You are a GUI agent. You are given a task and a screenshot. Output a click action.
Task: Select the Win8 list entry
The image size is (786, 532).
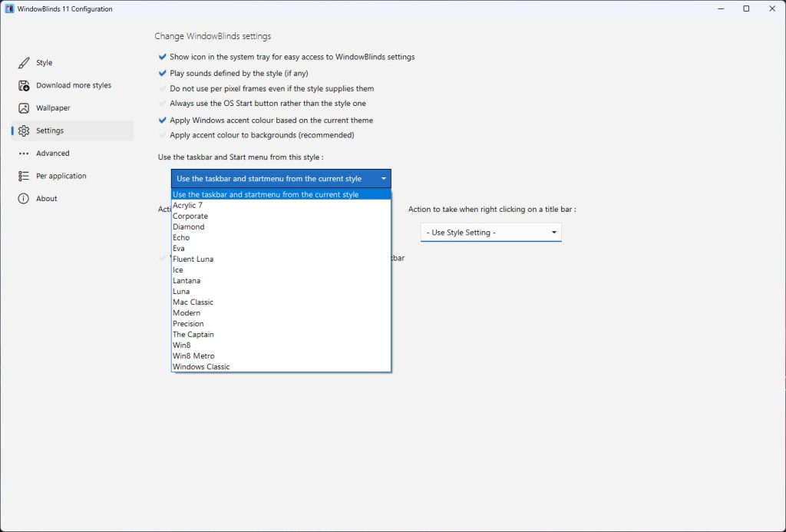281,345
